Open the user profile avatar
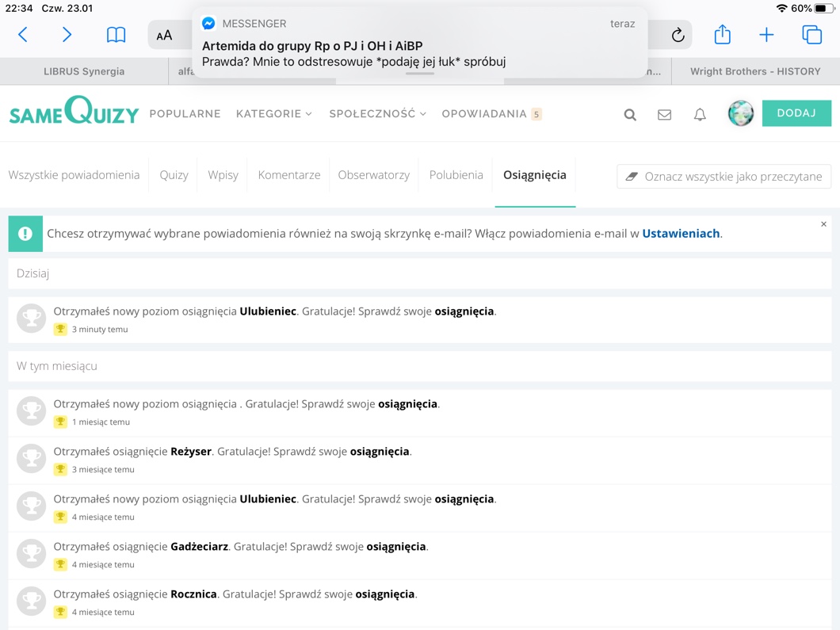This screenshot has height=630, width=840. (x=740, y=114)
